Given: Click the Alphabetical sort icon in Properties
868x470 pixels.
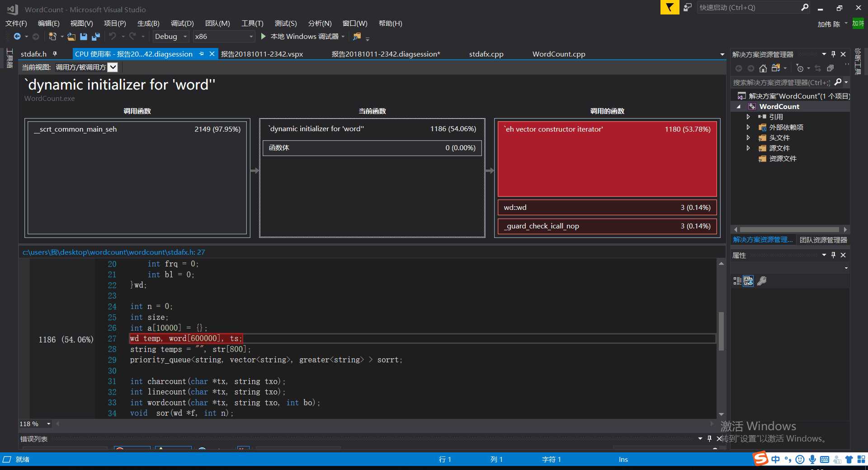Looking at the screenshot, I should tap(749, 281).
